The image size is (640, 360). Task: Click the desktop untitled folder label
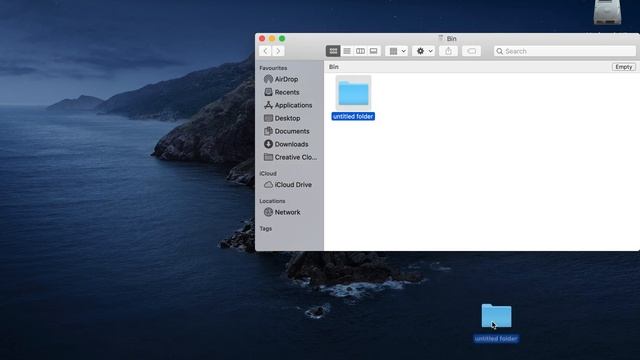[496, 339]
